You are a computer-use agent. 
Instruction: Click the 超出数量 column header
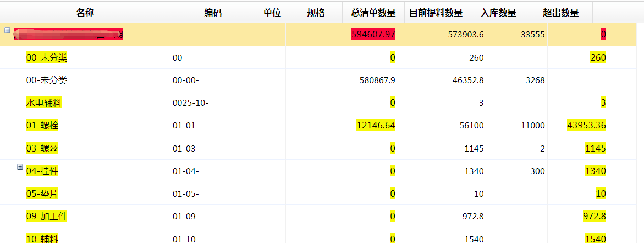560,13
